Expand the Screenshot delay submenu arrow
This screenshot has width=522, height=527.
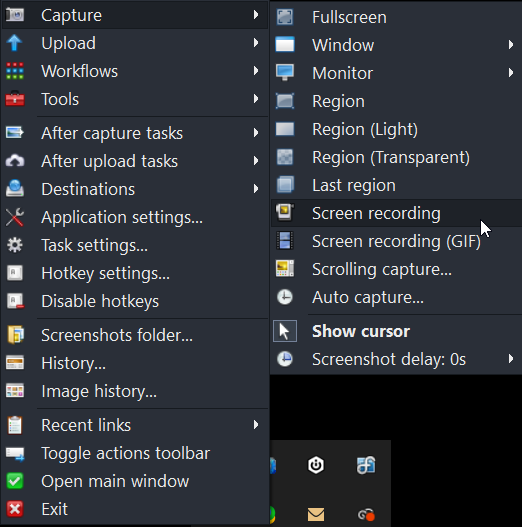tap(511, 359)
